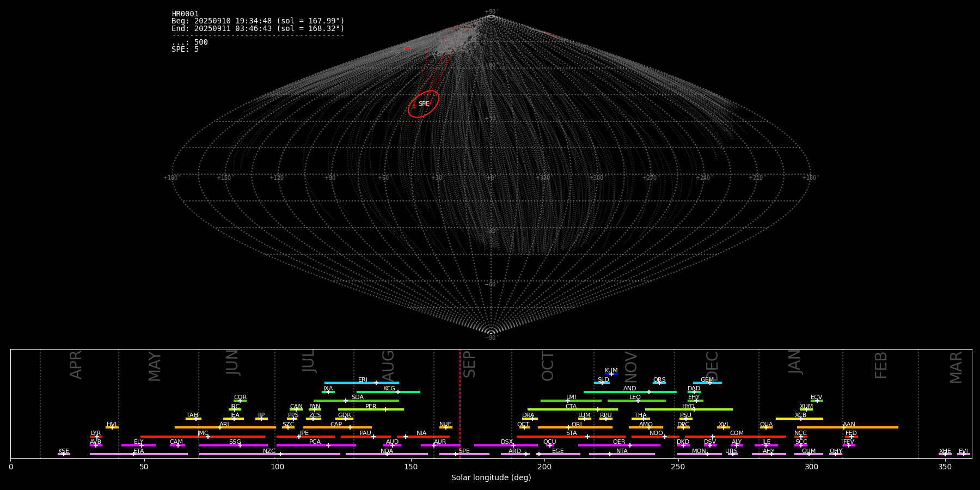Select the HYD light green shower bar
Image resolution: width=980 pixels, height=490 pixels.
point(689,409)
